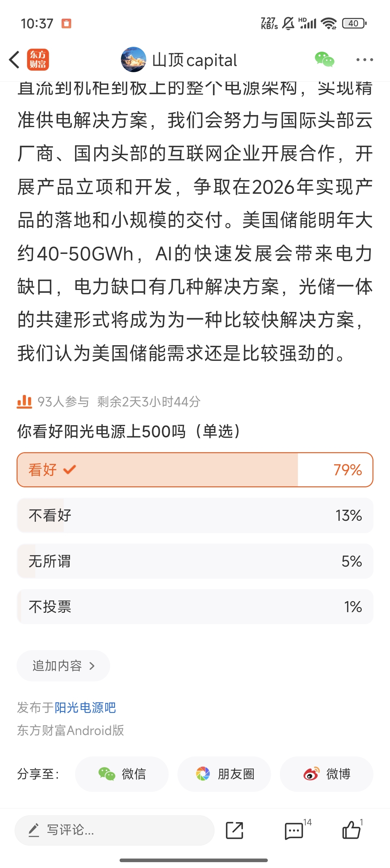Expand 追加内容 section
This screenshot has width=390, height=868.
pos(63,666)
